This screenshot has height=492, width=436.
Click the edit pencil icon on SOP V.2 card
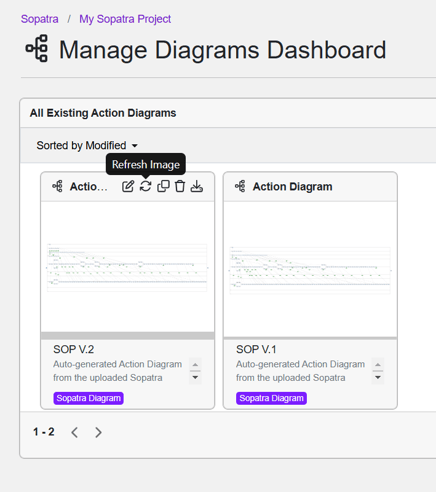128,186
